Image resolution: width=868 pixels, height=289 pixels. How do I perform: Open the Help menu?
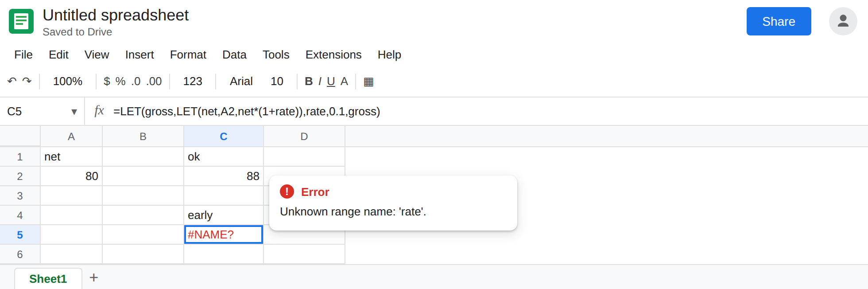[x=389, y=55]
